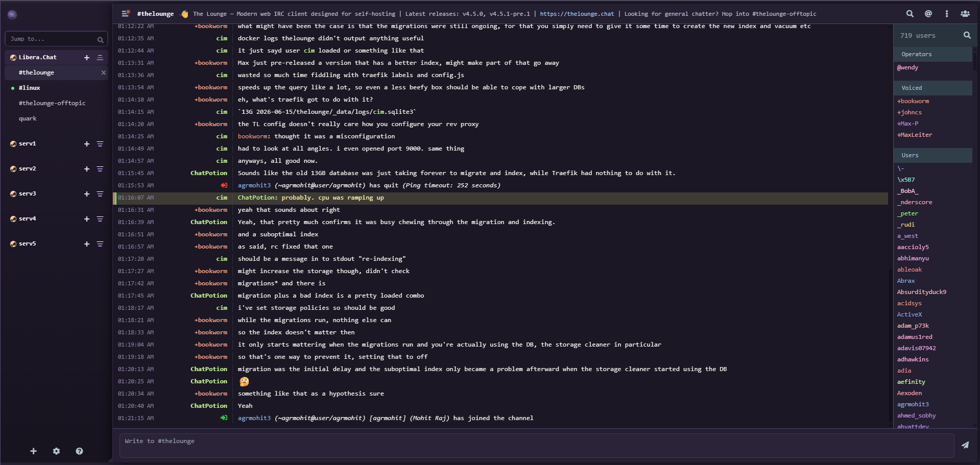Open the https://thelounge.chat link in topic

[577, 14]
